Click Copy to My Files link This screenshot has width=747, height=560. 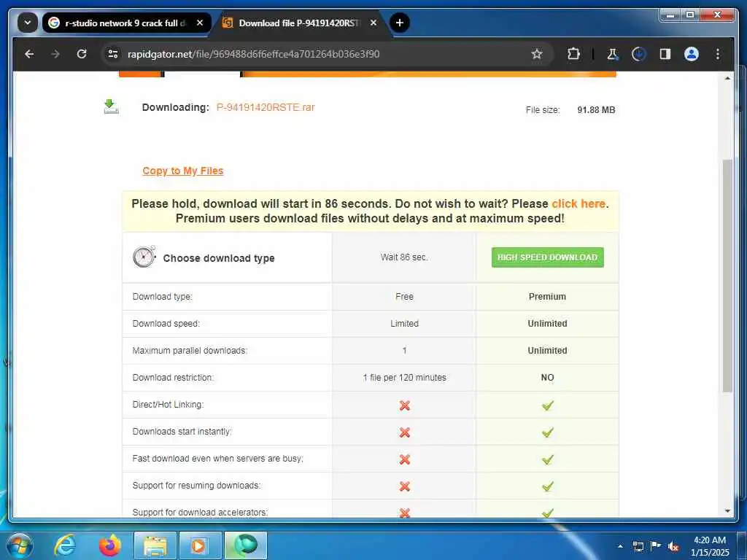point(183,171)
